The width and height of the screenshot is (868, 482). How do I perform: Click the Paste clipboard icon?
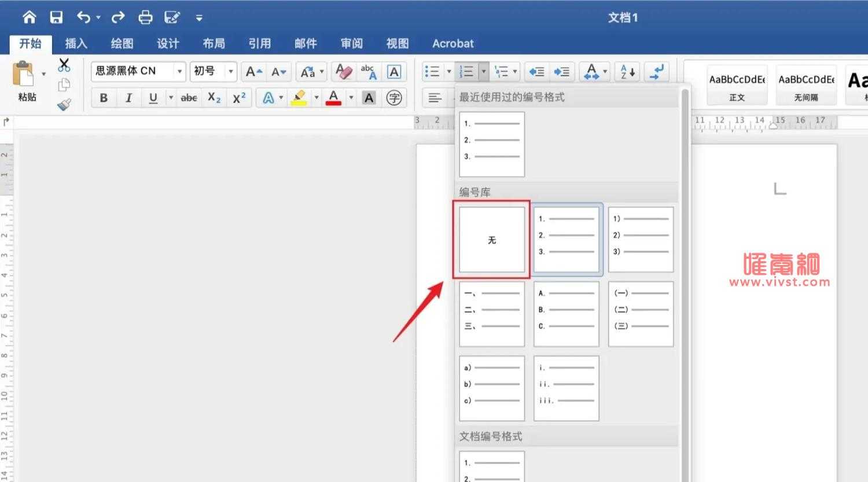(x=24, y=74)
